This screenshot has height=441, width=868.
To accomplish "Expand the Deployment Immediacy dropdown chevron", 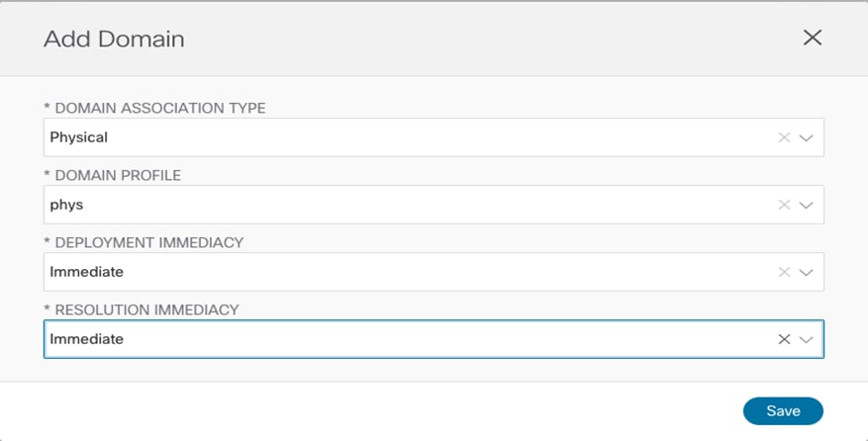I will tap(806, 272).
